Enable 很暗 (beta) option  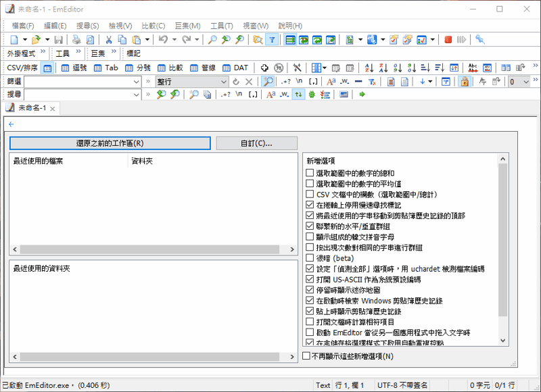(x=310, y=258)
